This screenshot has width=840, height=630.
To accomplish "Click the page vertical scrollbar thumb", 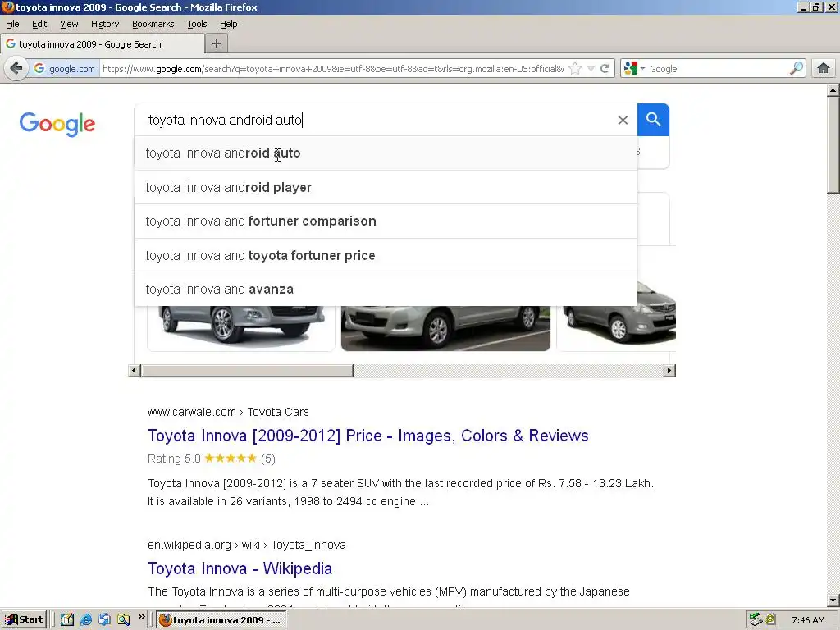I will (x=833, y=144).
